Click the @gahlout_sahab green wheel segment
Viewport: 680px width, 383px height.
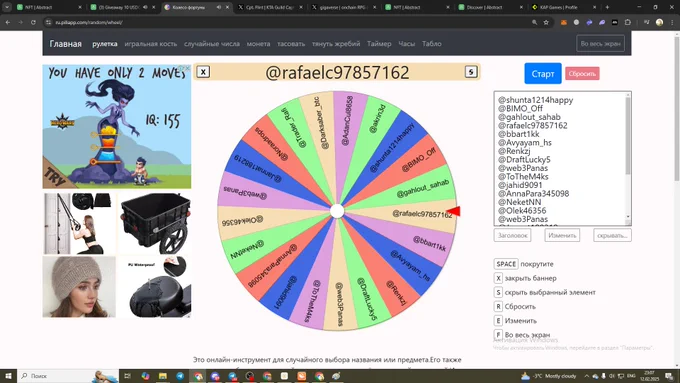pos(423,188)
